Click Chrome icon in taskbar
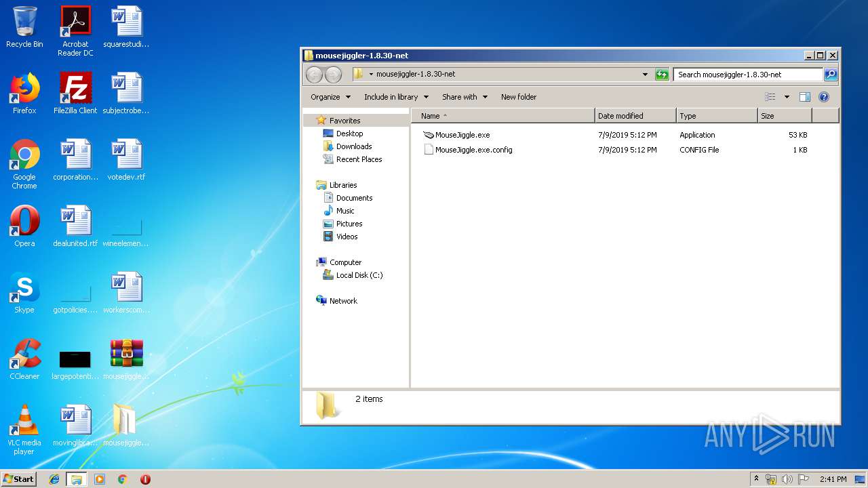The image size is (868, 488). [122, 479]
